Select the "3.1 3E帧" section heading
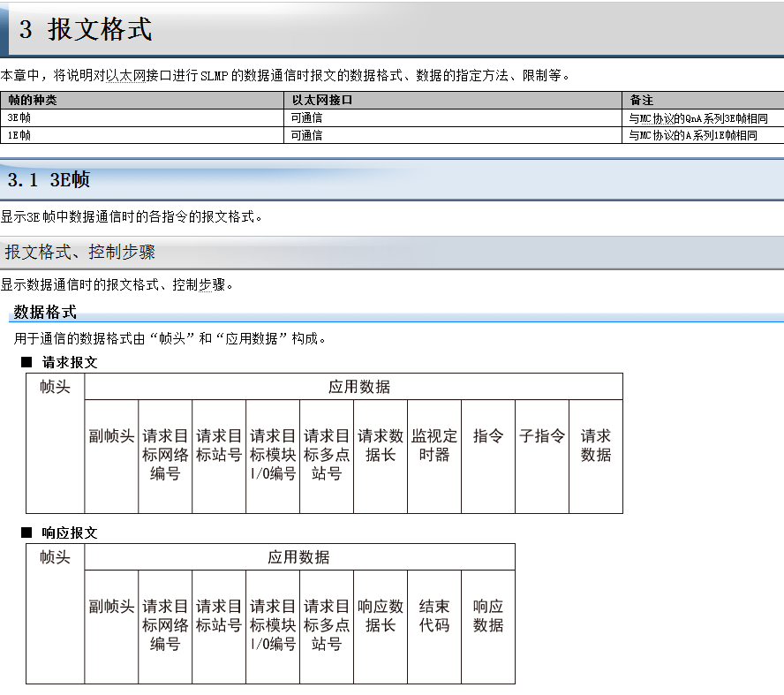 tap(49, 180)
